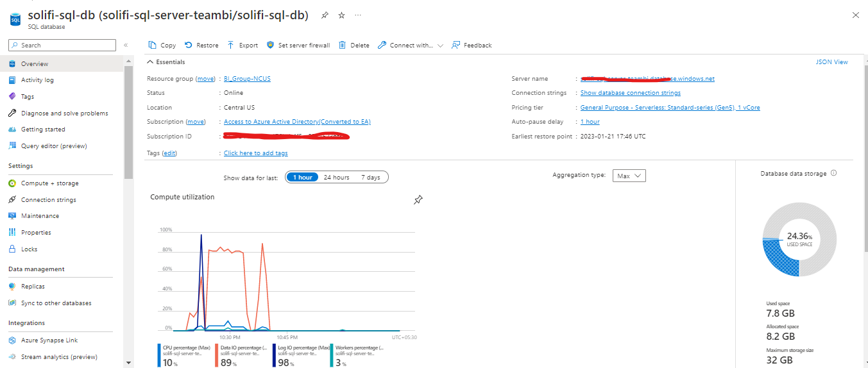This screenshot has width=868, height=368.
Task: Open the Access to Azure Active Directory subscription link
Action: pyautogui.click(x=297, y=122)
